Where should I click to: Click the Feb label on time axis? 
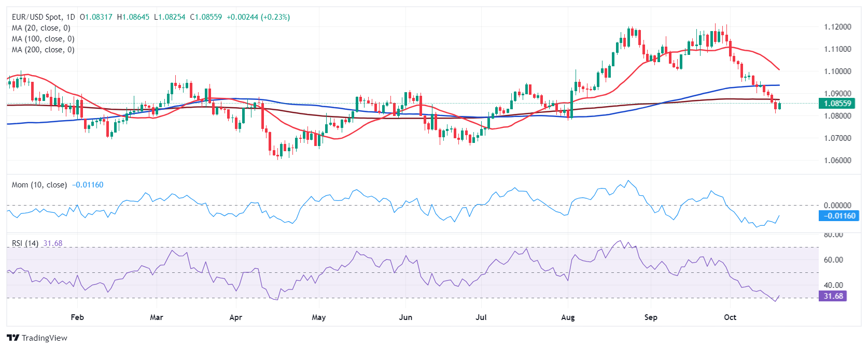77,317
